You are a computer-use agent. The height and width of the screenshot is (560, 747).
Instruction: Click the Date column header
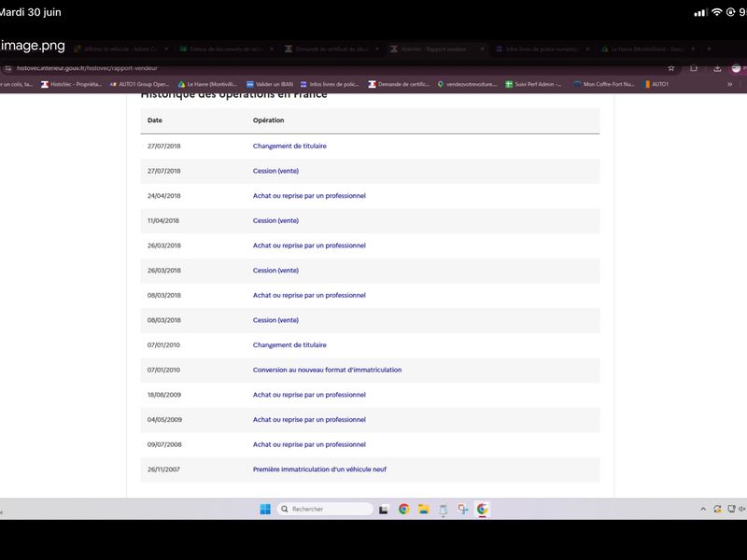[155, 120]
